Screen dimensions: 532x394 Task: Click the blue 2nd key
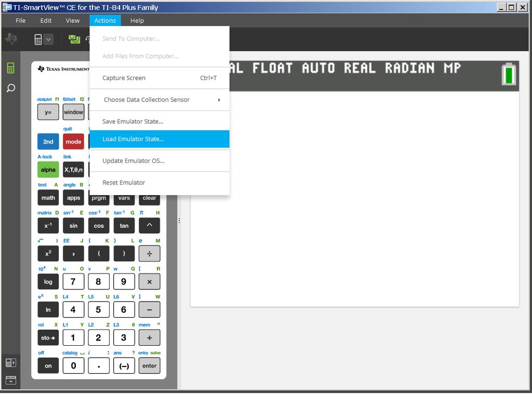point(48,142)
